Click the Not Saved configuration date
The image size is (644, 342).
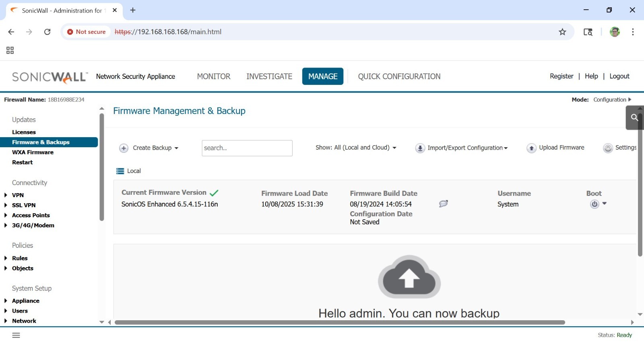coord(365,222)
